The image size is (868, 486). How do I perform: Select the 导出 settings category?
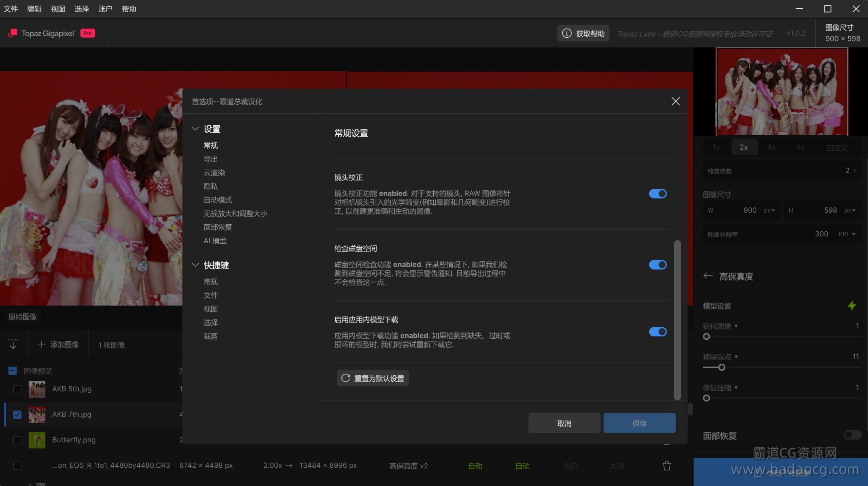[x=211, y=159]
